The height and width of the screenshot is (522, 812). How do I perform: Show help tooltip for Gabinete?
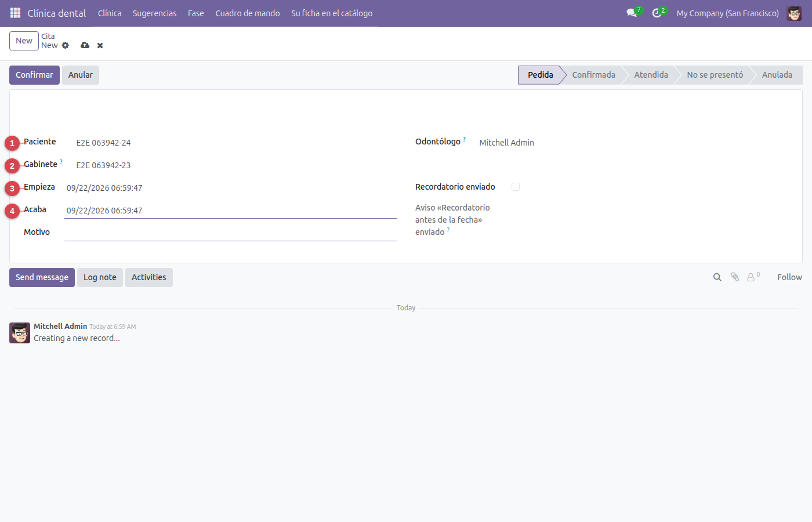61,162
